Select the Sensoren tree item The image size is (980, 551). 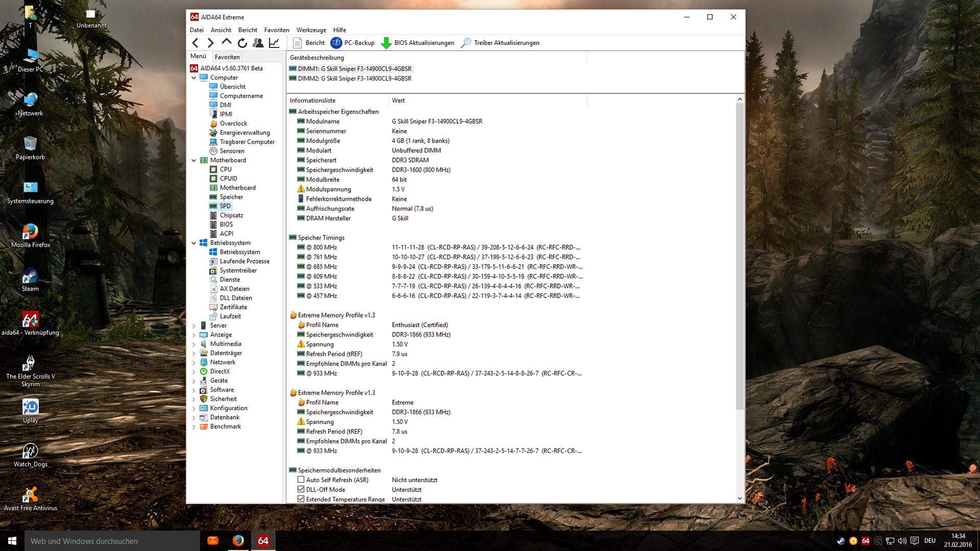(232, 151)
